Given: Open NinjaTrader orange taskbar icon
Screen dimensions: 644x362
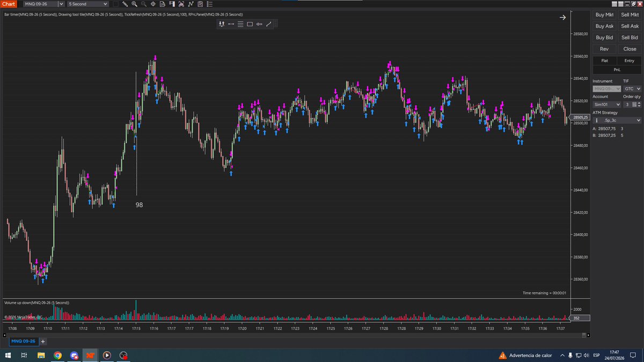Looking at the screenshot, I should [90, 354].
